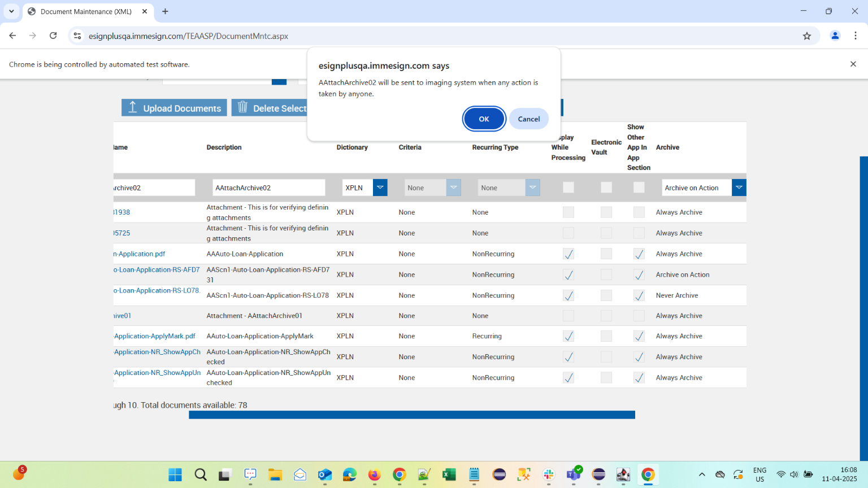This screenshot has height=488, width=868.
Task: Expand the Archive on Action dropdown
Action: 739,188
